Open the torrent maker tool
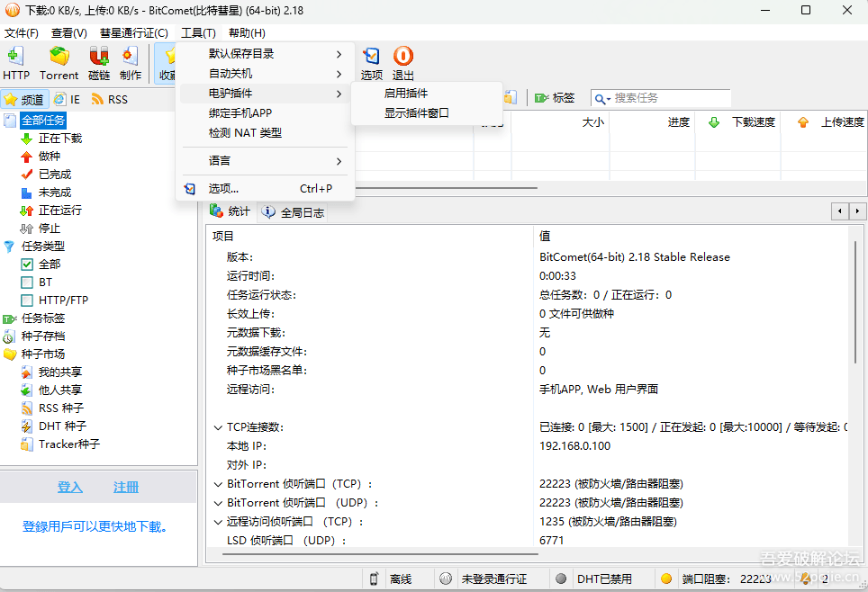The width and height of the screenshot is (868, 592). [x=130, y=62]
